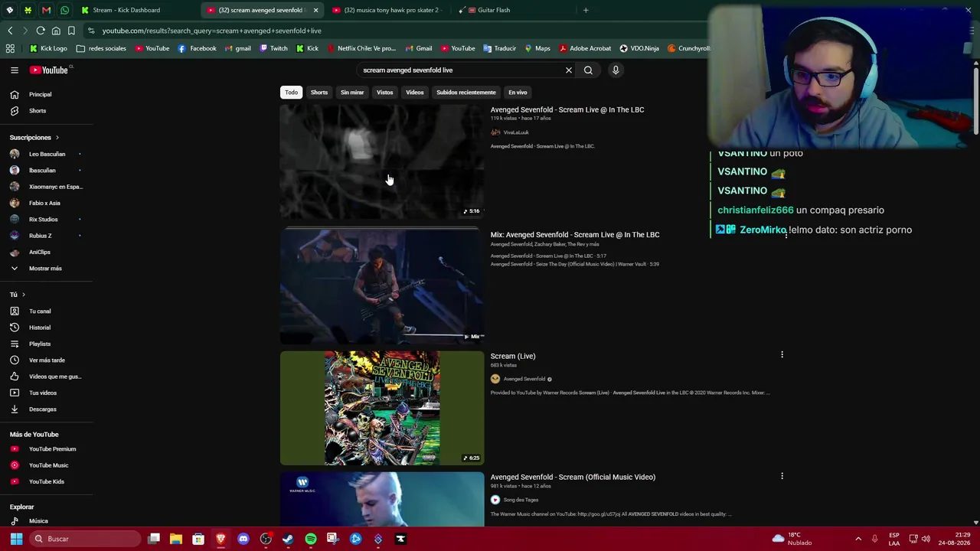Image resolution: width=980 pixels, height=551 pixels.
Task: Expand the Suscripciones section arrow
Action: click(x=57, y=138)
